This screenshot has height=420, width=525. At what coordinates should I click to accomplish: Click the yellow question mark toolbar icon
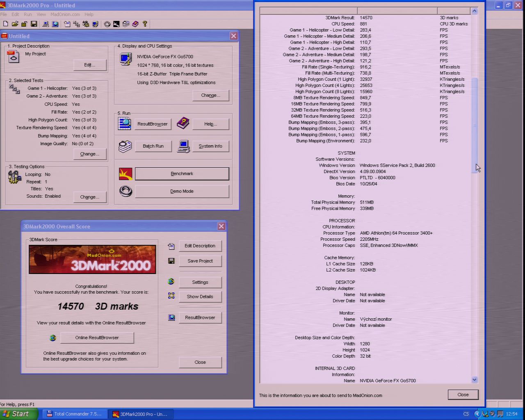click(x=145, y=24)
